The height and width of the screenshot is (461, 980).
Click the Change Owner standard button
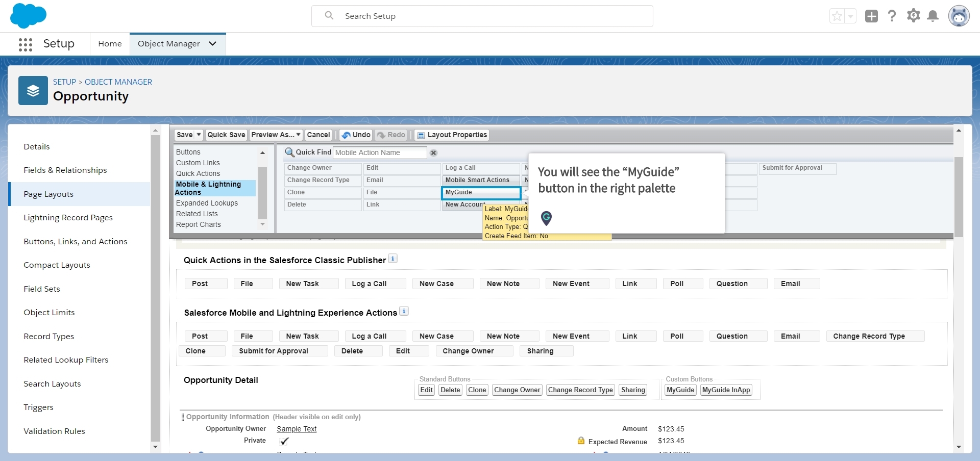[x=517, y=390]
